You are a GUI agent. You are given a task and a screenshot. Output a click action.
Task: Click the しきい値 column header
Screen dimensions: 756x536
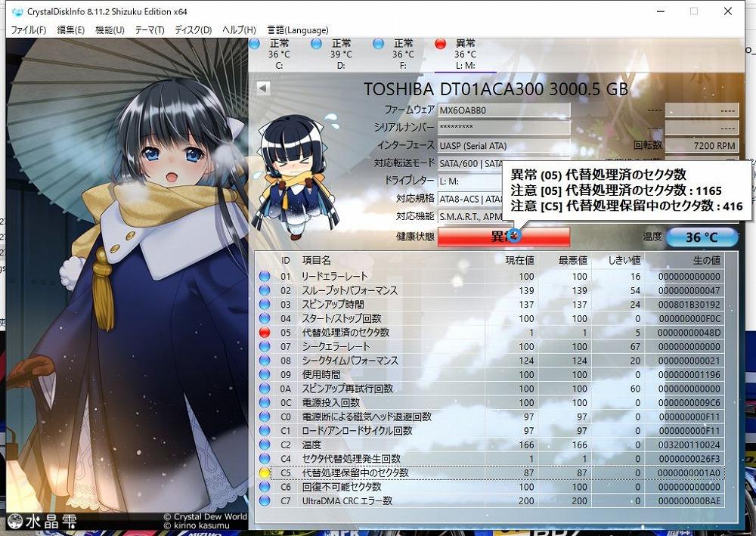pyautogui.click(x=624, y=260)
